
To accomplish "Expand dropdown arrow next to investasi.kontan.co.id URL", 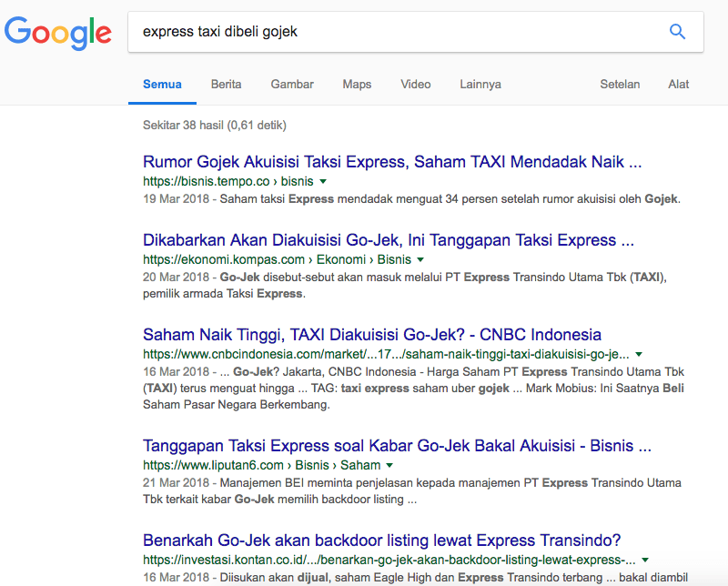I will pyautogui.click(x=645, y=560).
